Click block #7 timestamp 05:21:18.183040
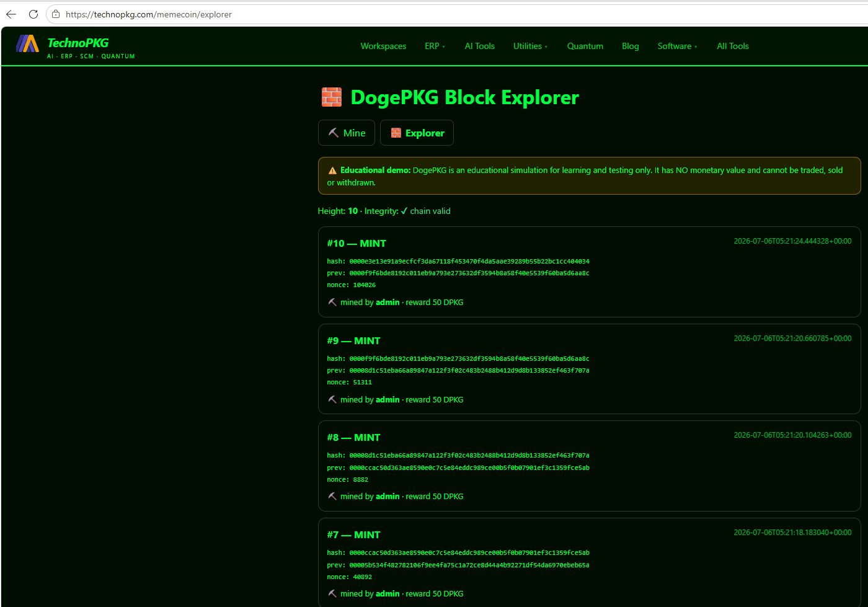This screenshot has height=607, width=868. (792, 533)
